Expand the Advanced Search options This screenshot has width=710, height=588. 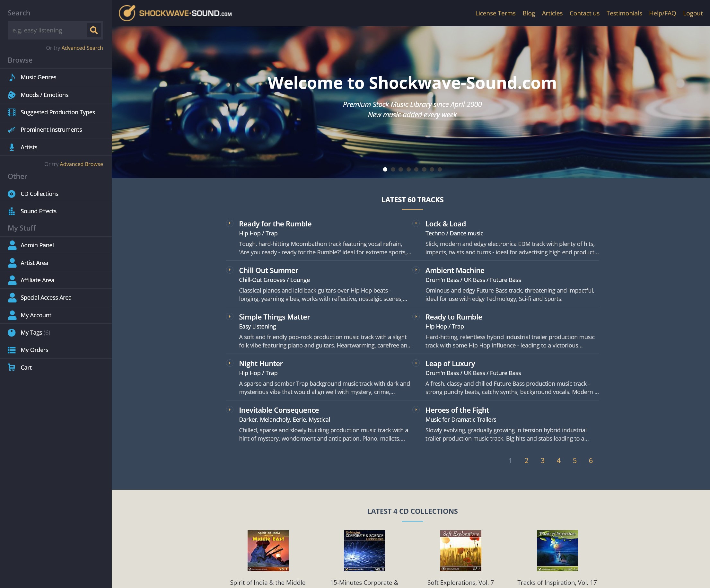[x=82, y=47]
